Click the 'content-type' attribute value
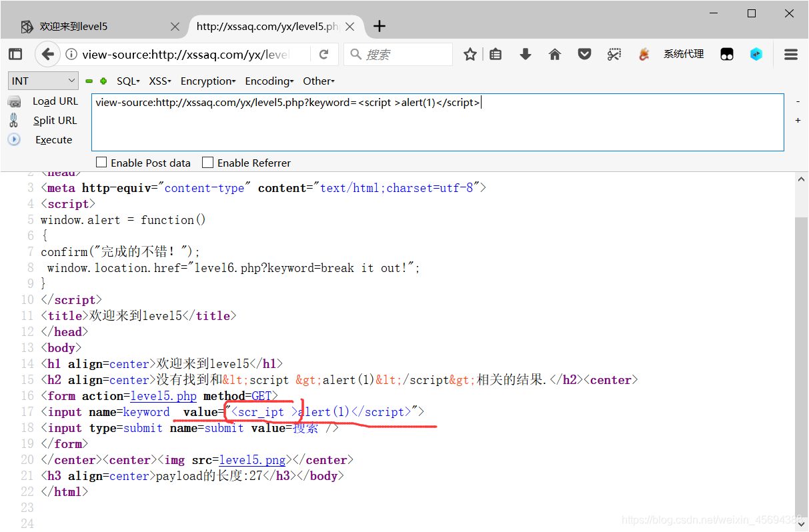The height and width of the screenshot is (532, 809). click(204, 188)
